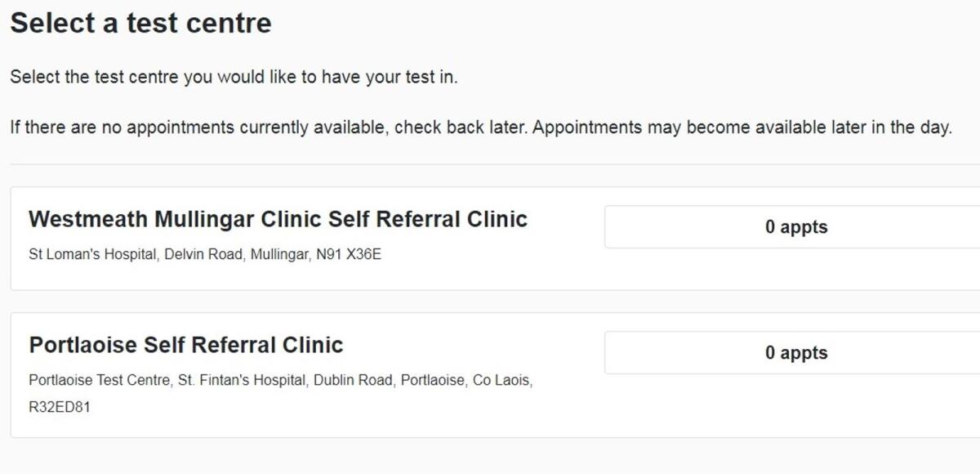Click "Appointments may become available later in the day"
Viewport: 980px width, 474px height.
pyautogui.click(x=742, y=128)
